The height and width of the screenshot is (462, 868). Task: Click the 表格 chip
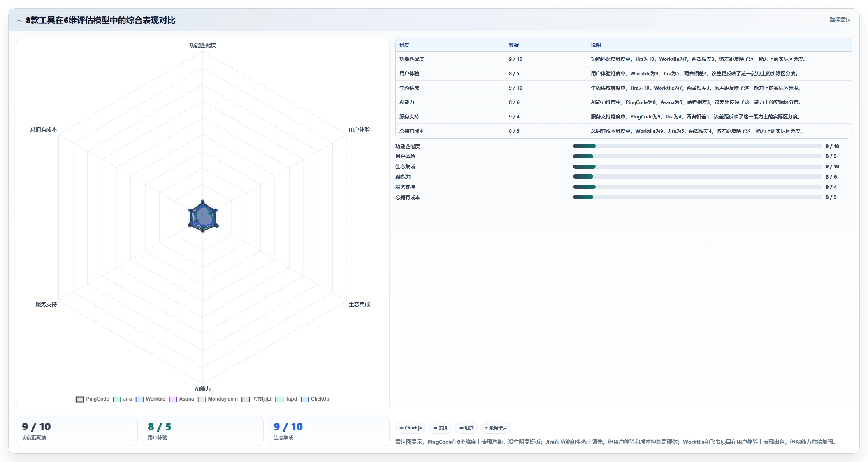click(x=440, y=428)
